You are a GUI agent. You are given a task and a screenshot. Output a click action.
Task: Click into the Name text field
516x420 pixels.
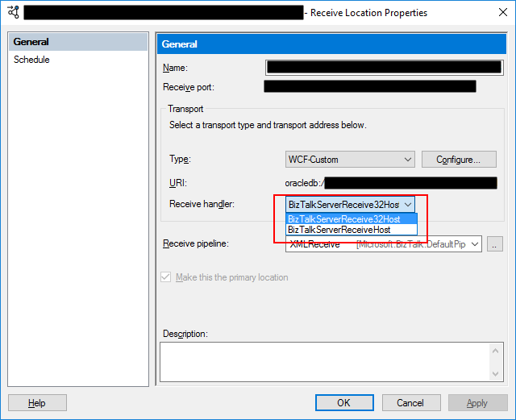click(384, 68)
